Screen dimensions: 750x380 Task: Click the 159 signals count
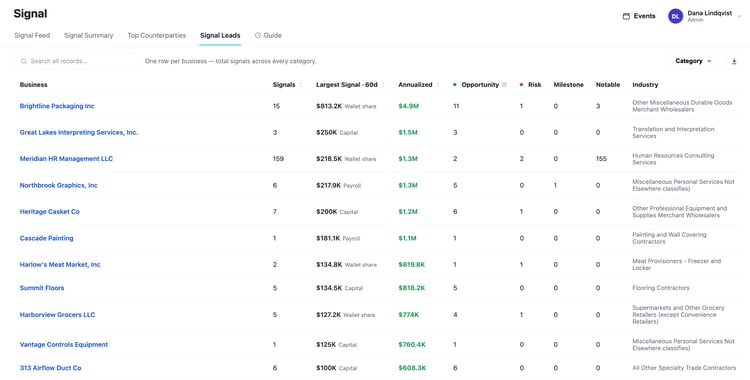[278, 159]
